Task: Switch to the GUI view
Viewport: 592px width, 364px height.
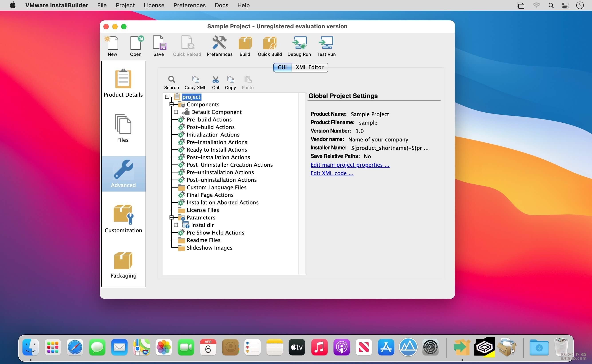Action: click(282, 67)
